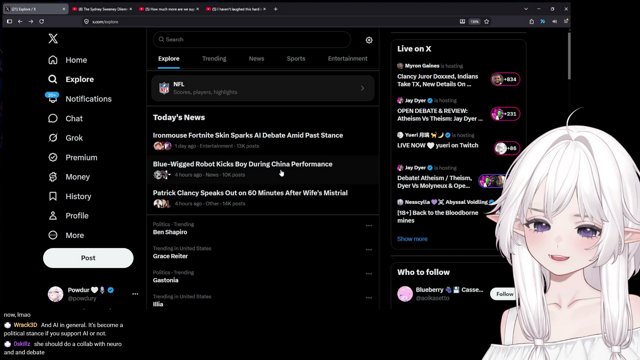Reload the page with the refresh icon
This screenshot has width=640, height=360.
tap(42, 21)
